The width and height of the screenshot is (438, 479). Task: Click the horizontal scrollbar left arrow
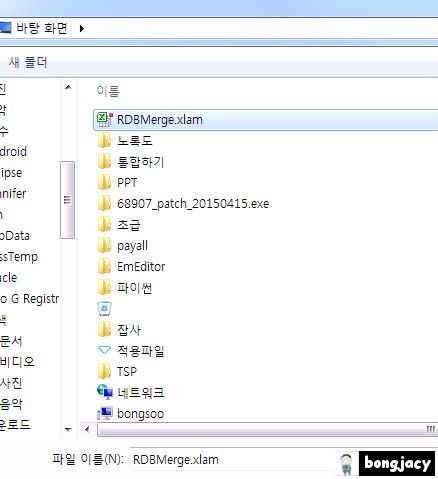(87, 429)
